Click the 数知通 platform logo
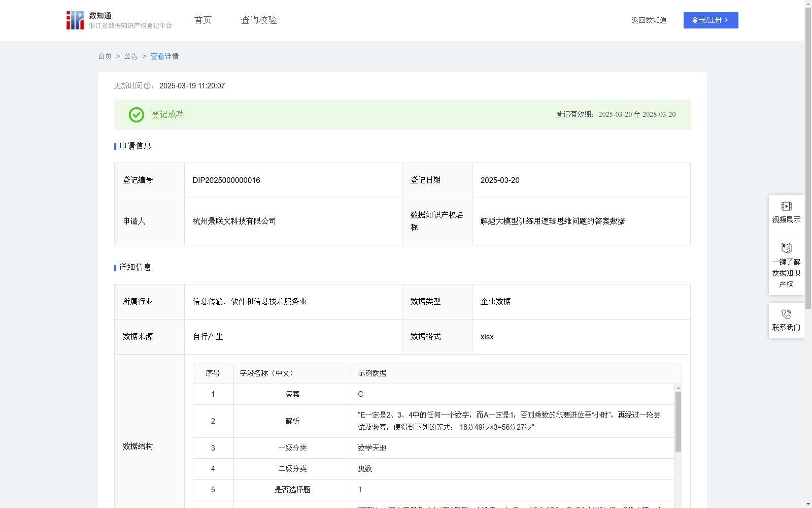 tap(119, 20)
